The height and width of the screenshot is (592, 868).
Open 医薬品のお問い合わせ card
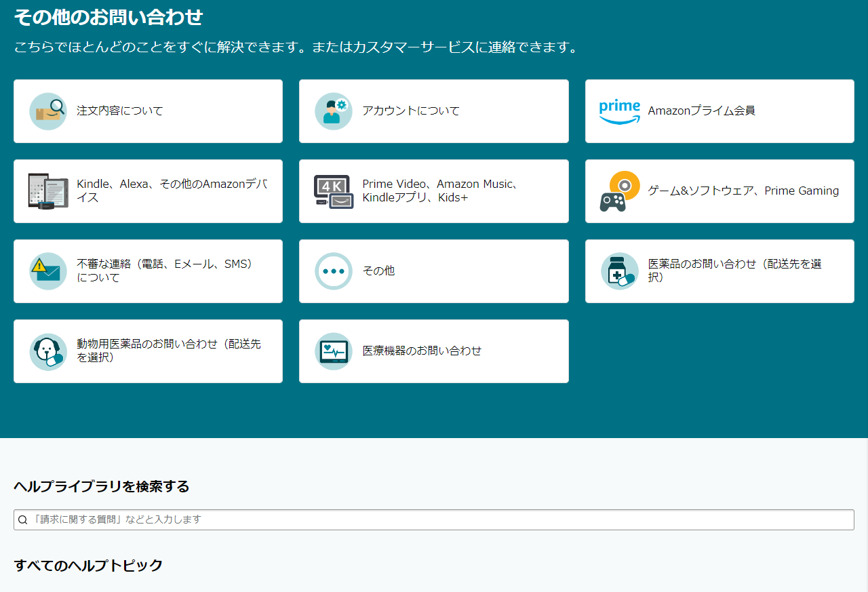(719, 271)
